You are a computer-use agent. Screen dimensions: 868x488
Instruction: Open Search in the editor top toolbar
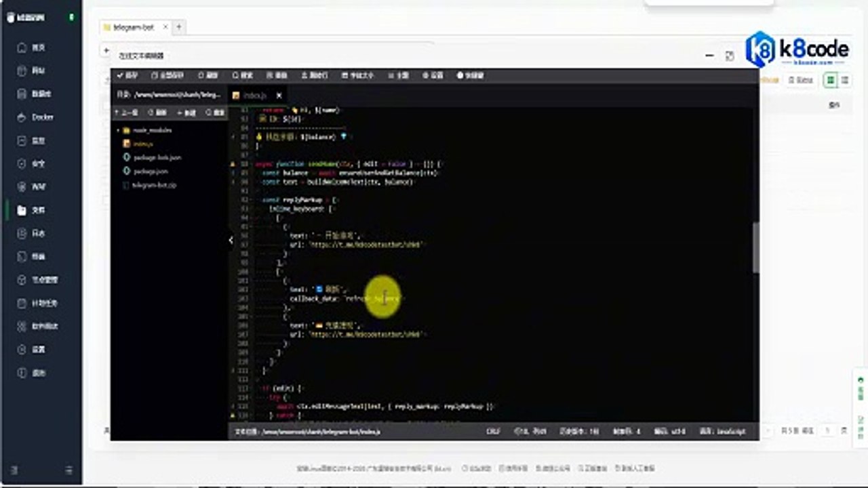tap(242, 75)
